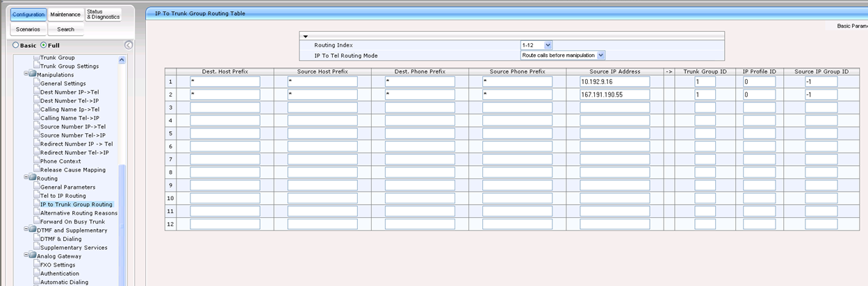Open Release Cause Mapping page

pyautogui.click(x=73, y=169)
